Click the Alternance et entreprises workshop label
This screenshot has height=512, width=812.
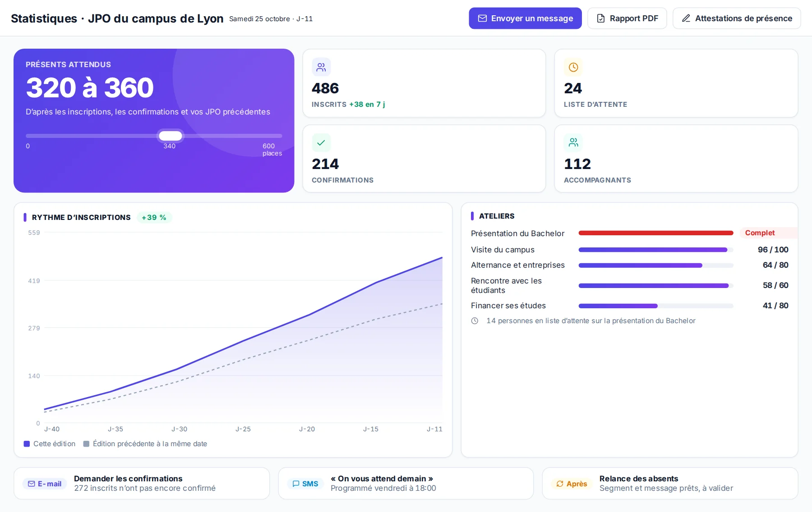coord(518,265)
